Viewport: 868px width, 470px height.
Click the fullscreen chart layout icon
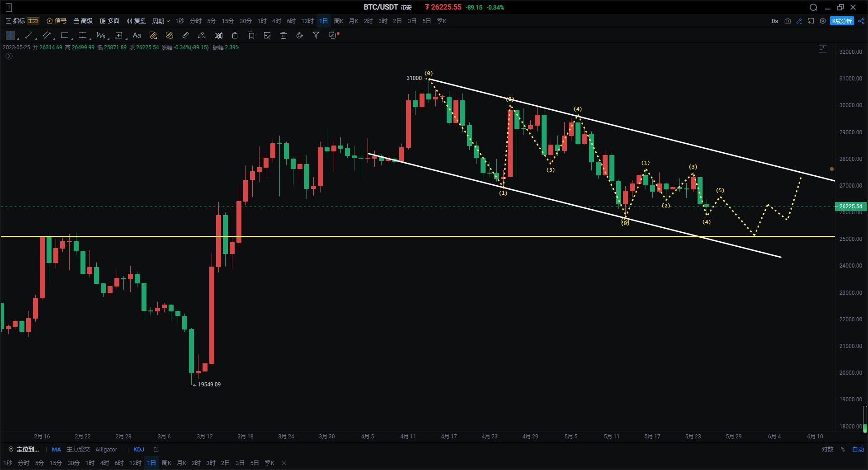tap(823, 49)
